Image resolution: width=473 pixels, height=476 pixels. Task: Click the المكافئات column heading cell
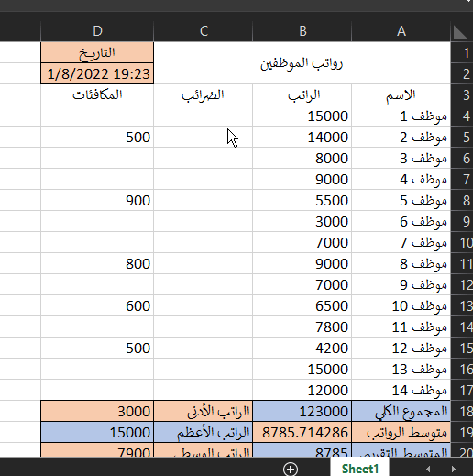pos(97,94)
